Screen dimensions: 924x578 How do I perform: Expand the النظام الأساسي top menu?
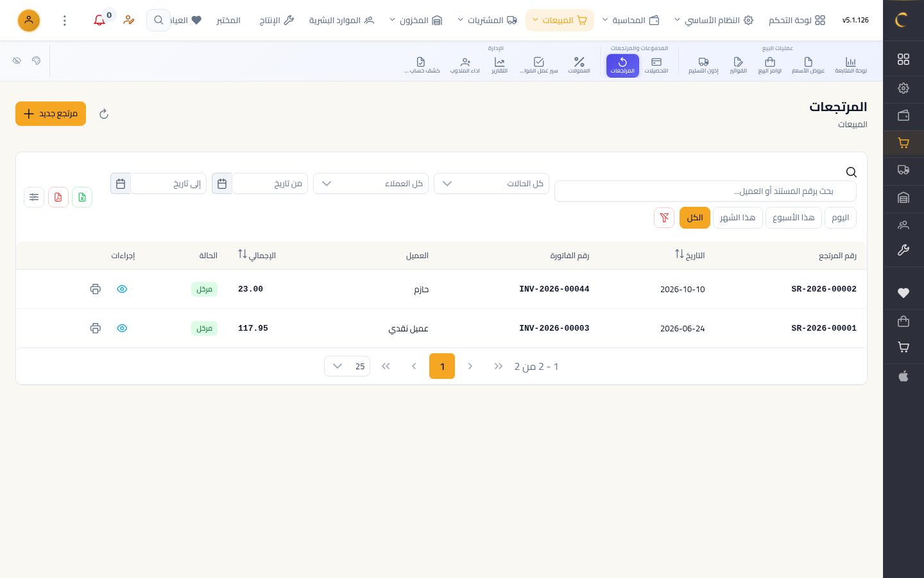714,21
